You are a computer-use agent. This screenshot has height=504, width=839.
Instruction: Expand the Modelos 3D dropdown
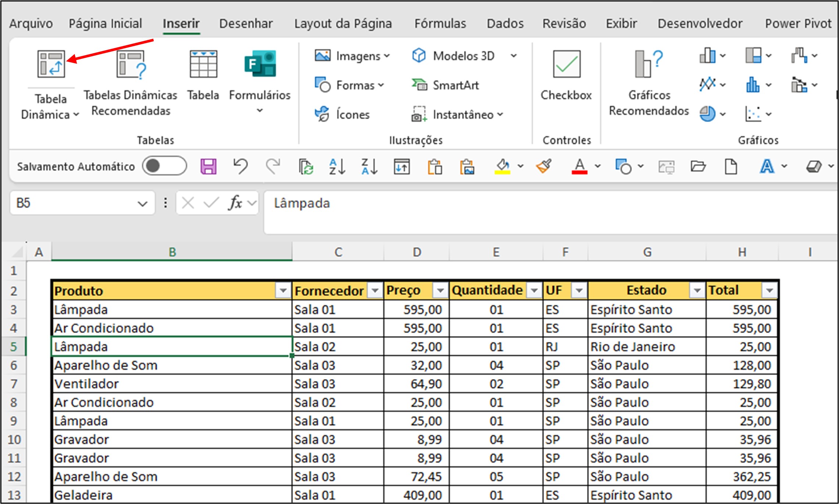pos(514,56)
